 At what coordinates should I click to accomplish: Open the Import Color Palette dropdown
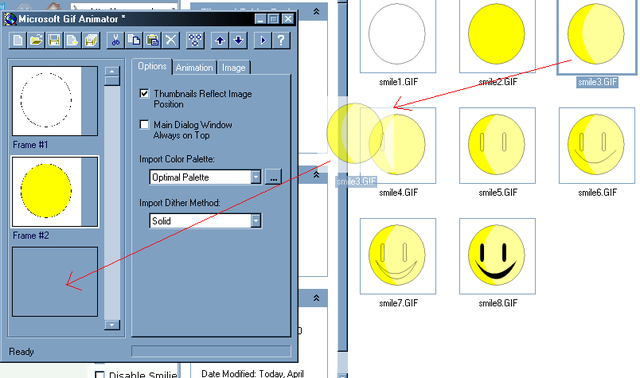[256, 177]
